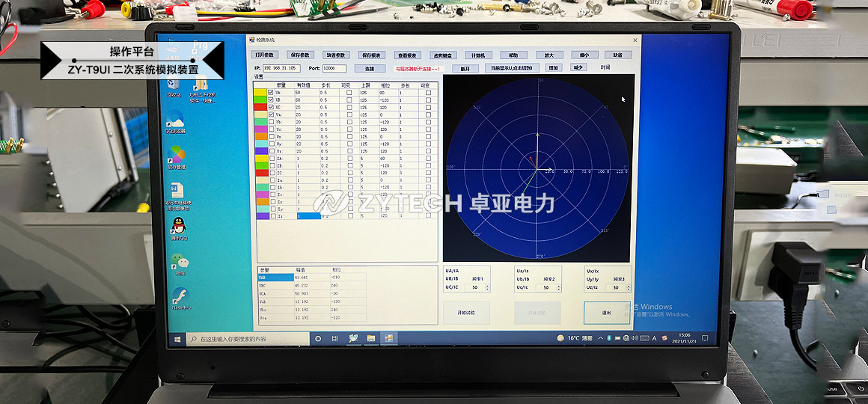Open Cortana circle icon on taskbar
This screenshot has height=404, width=868.
click(318, 338)
